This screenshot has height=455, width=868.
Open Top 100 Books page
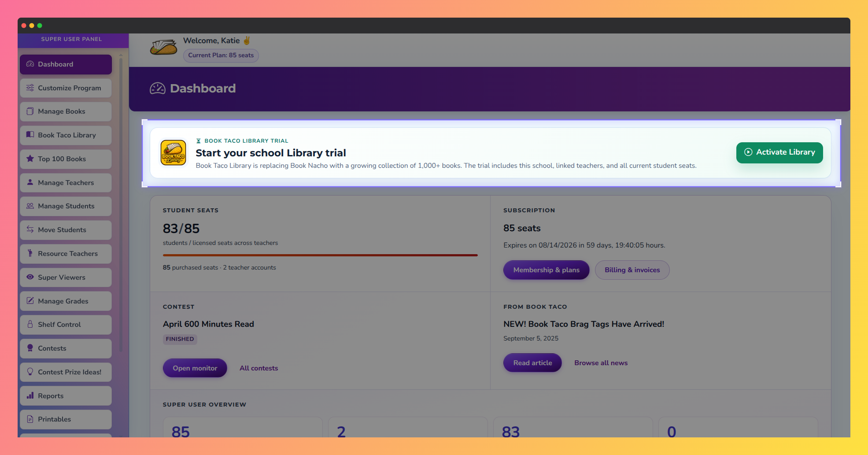point(66,159)
